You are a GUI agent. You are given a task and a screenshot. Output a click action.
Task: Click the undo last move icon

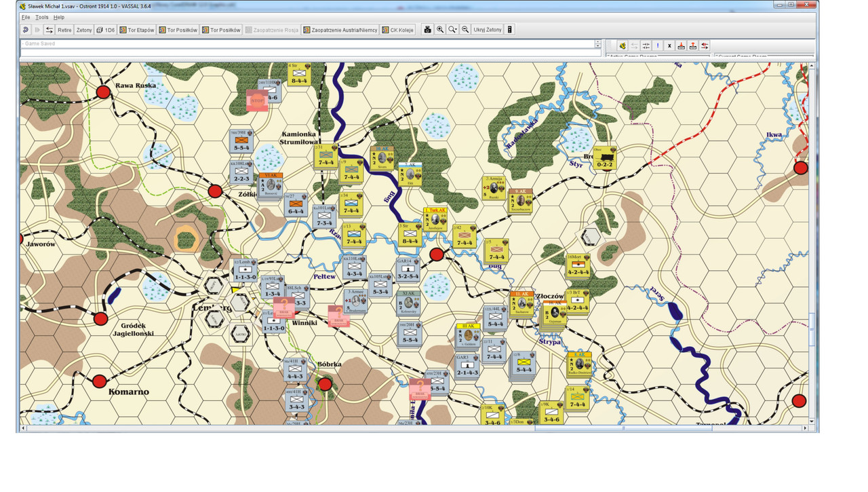point(26,30)
